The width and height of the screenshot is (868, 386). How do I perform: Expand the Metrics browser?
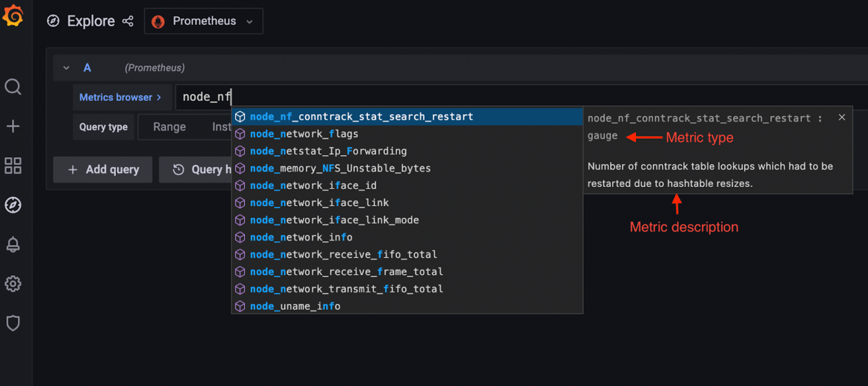click(120, 98)
